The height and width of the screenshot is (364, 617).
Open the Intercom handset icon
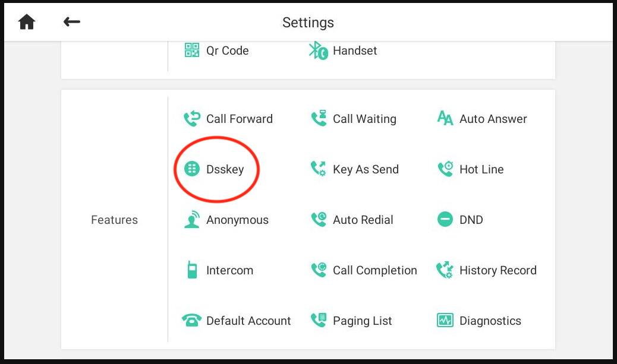coord(192,270)
